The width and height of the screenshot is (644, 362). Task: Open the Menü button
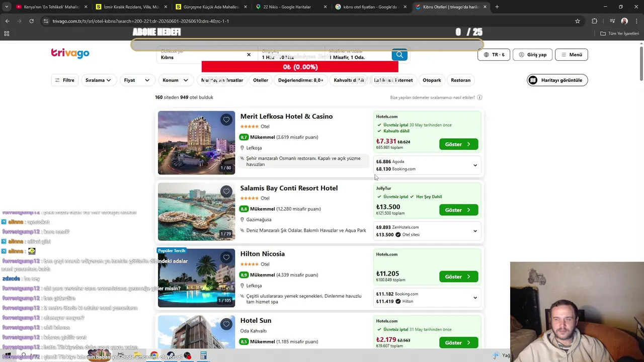click(x=572, y=54)
